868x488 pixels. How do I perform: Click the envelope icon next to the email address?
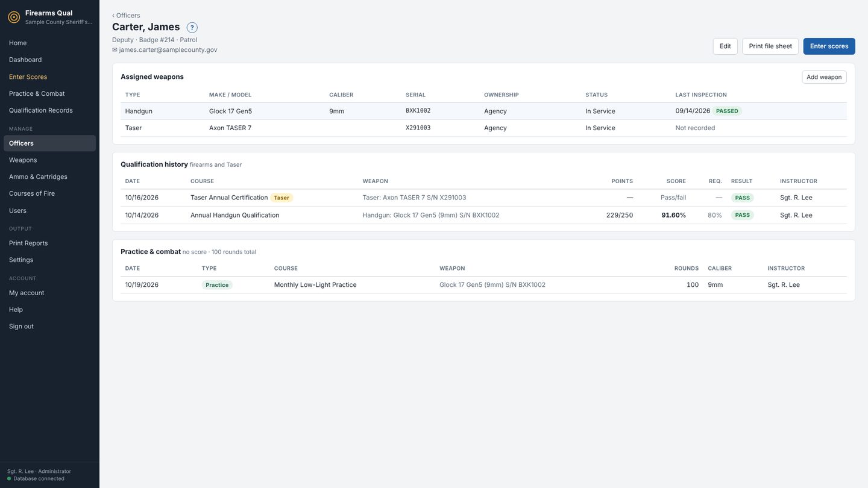115,50
